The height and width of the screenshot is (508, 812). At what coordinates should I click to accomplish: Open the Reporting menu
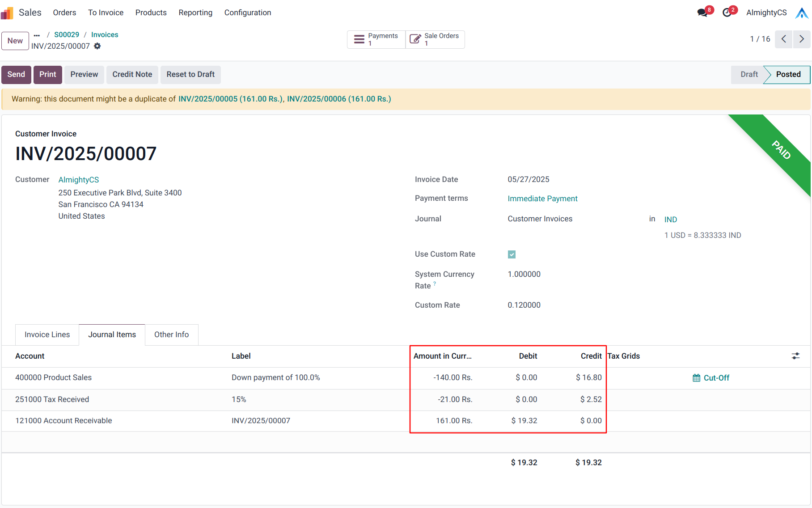195,13
